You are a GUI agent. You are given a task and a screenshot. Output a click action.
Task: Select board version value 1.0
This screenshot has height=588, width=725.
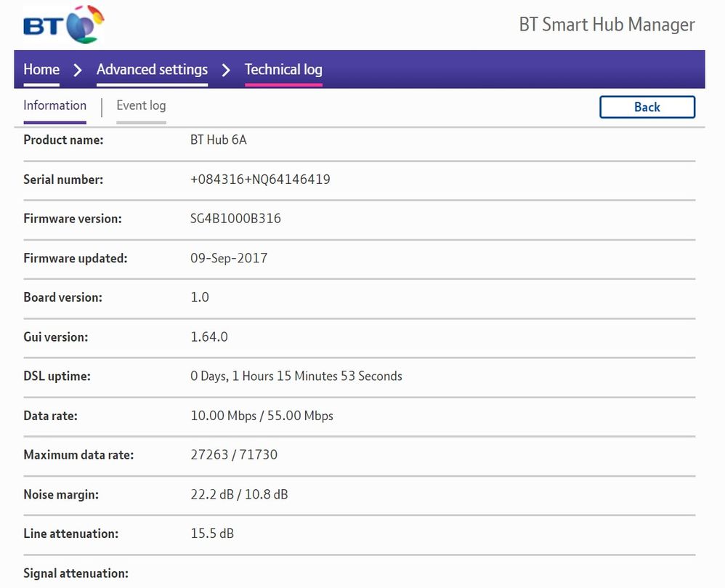click(200, 297)
